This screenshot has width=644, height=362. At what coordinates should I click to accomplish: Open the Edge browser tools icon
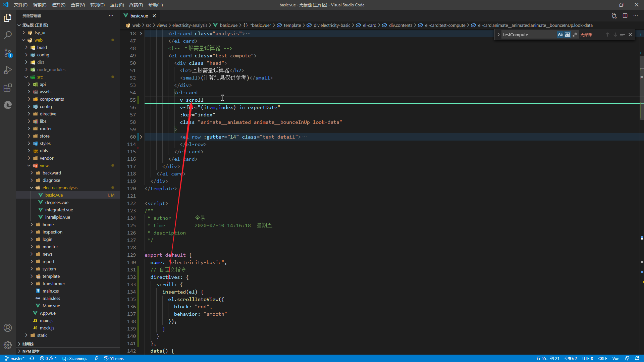(8, 105)
